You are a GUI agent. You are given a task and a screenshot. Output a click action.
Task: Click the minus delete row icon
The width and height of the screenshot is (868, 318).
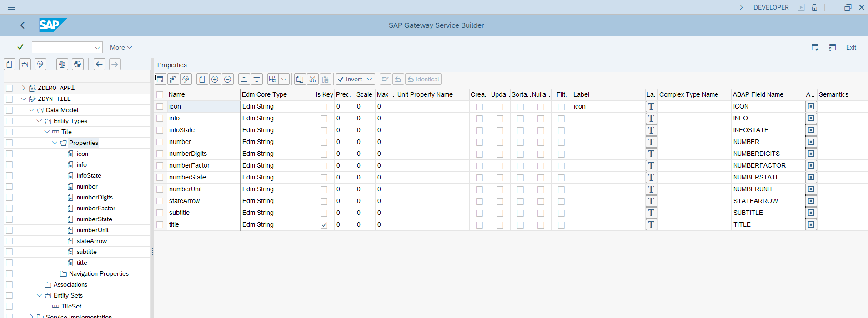tap(227, 79)
